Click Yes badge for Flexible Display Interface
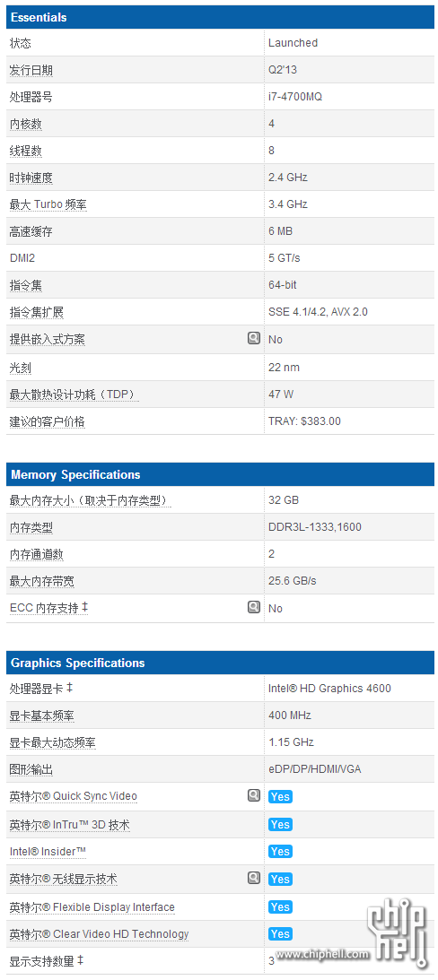This screenshot has height=980, width=438. [280, 906]
